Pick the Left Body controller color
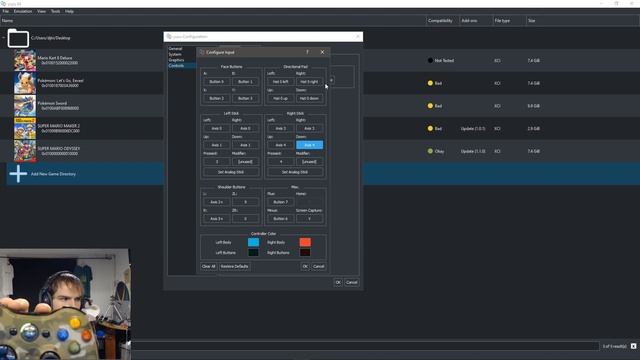The width and height of the screenshot is (640, 360). pyautogui.click(x=253, y=242)
